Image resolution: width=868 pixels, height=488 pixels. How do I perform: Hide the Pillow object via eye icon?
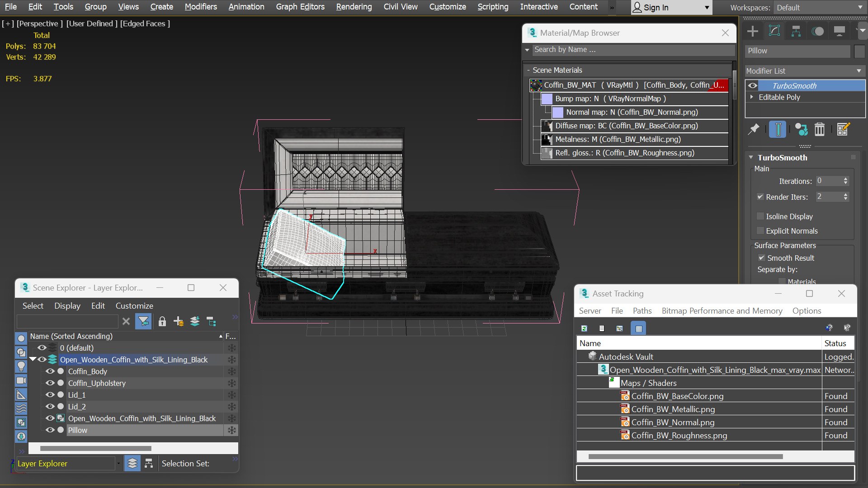50,430
